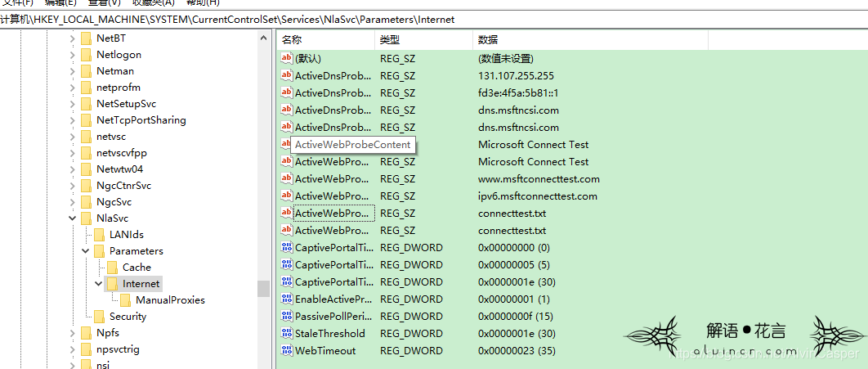
Task: Select the EnableActivePr… value name
Action: coord(333,299)
